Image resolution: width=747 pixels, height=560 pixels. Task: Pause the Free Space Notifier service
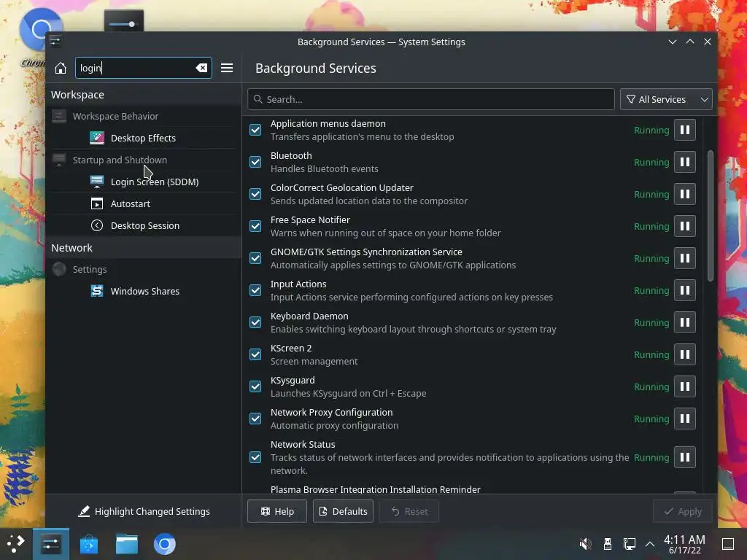[684, 226]
